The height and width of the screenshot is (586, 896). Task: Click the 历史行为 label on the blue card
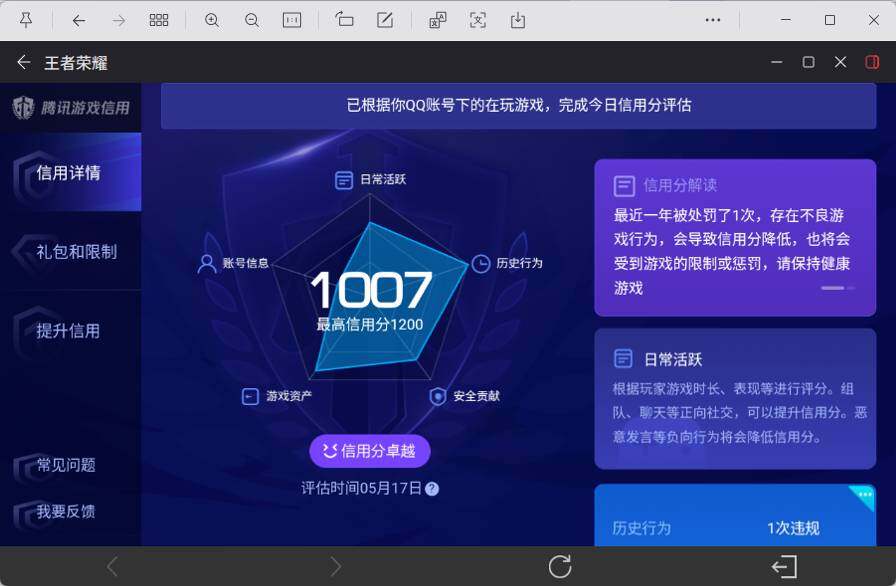pyautogui.click(x=641, y=528)
